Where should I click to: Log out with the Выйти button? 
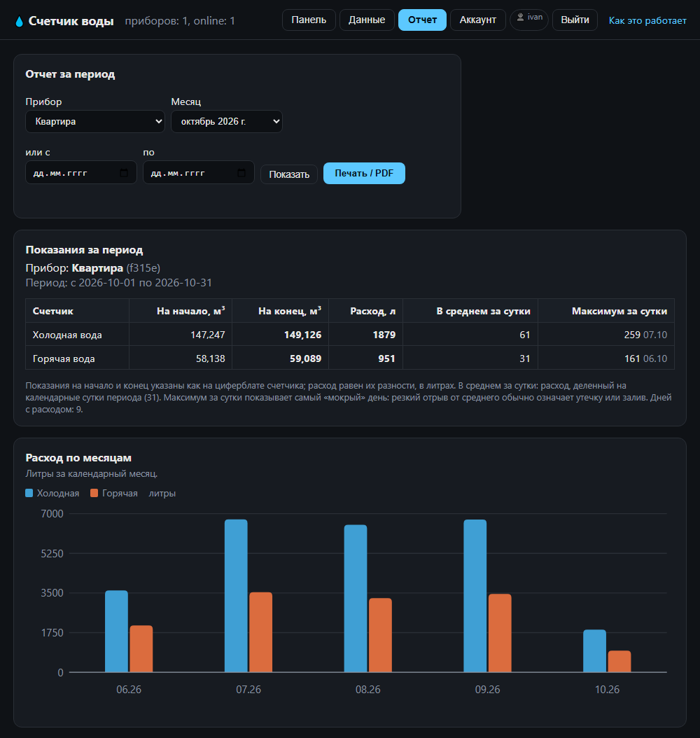pyautogui.click(x=575, y=20)
